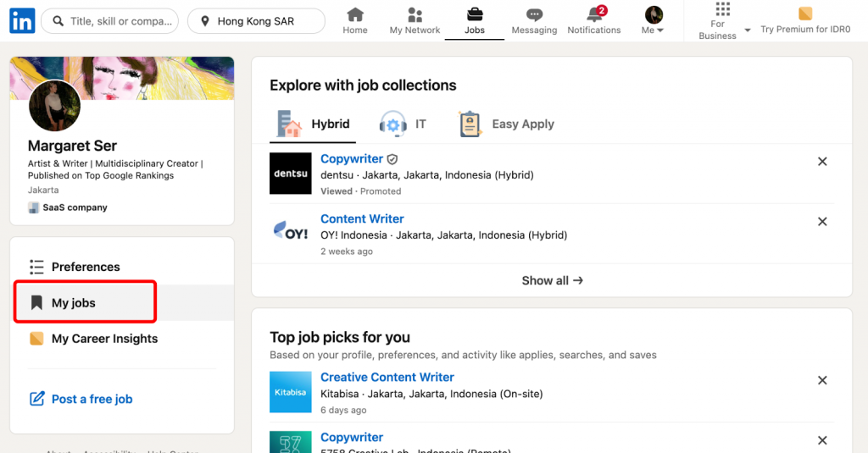Click the LinkedIn logo icon
Image resolution: width=868 pixels, height=453 pixels.
22,21
